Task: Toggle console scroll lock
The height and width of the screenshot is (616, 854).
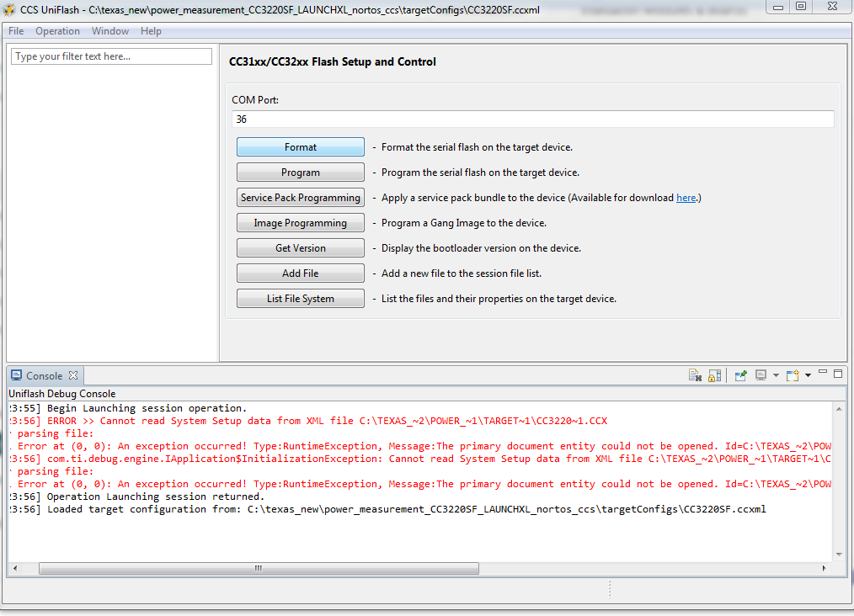Action: pos(714,375)
